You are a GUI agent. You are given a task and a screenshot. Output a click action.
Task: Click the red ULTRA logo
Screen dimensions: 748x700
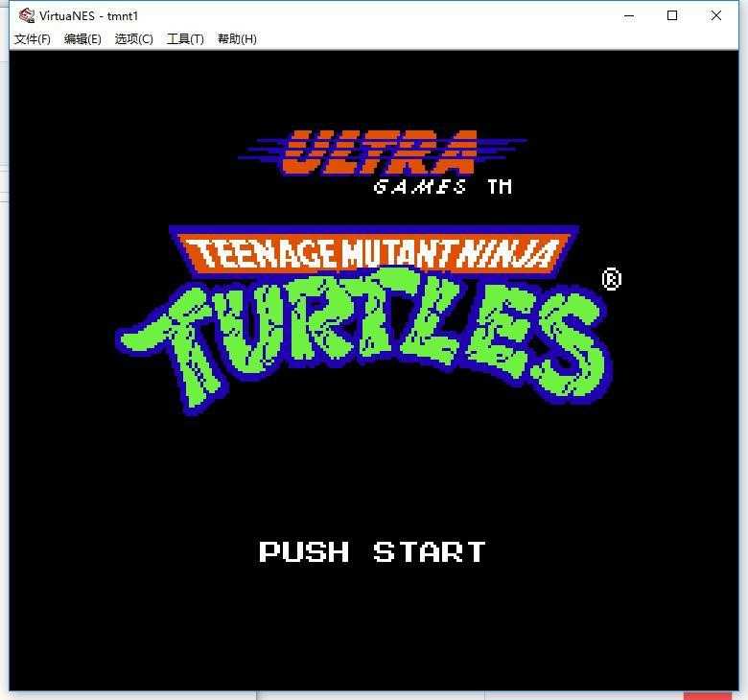380,152
